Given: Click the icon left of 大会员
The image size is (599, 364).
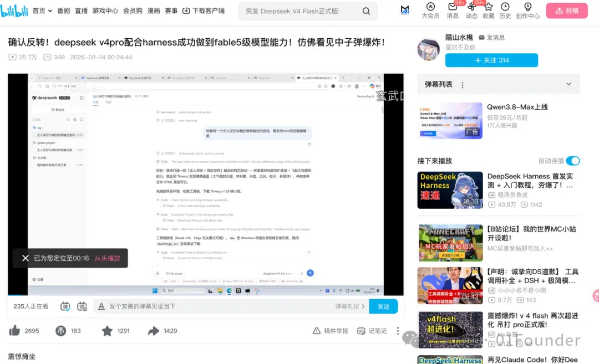Looking at the screenshot, I should [404, 11].
